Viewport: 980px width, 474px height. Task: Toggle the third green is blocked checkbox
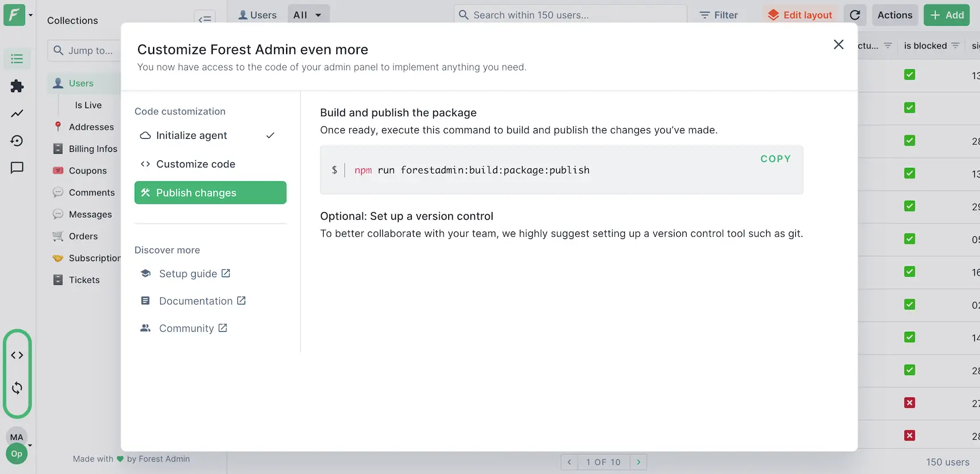click(x=909, y=141)
